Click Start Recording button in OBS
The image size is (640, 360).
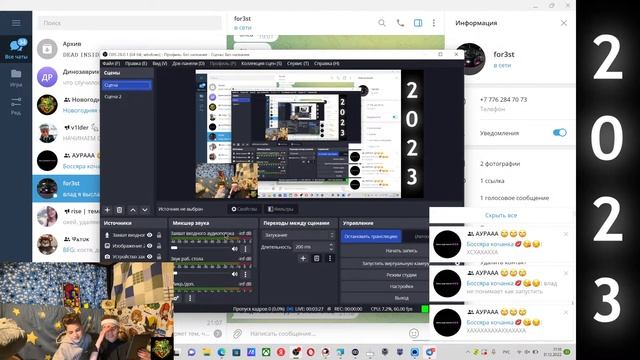[385, 251]
